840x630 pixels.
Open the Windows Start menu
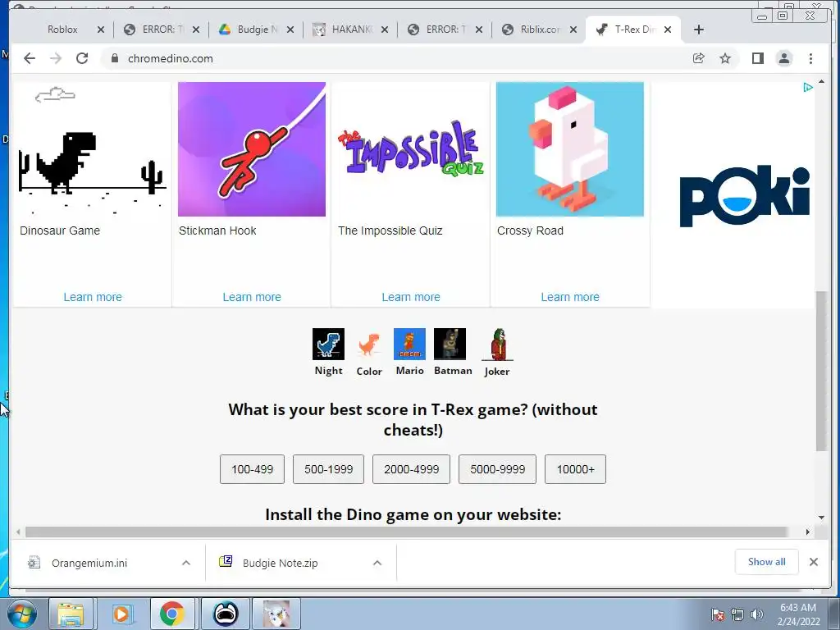21,614
